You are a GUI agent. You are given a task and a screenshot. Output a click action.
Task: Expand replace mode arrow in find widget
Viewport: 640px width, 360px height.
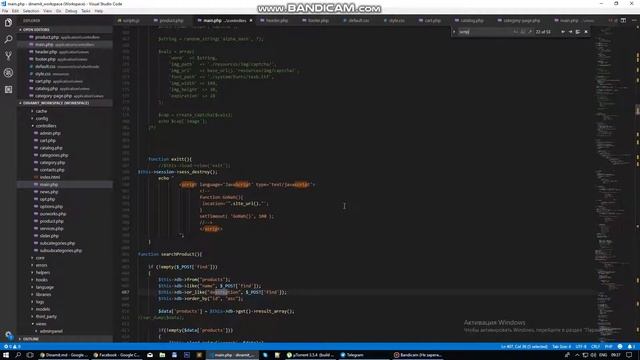coord(454,32)
